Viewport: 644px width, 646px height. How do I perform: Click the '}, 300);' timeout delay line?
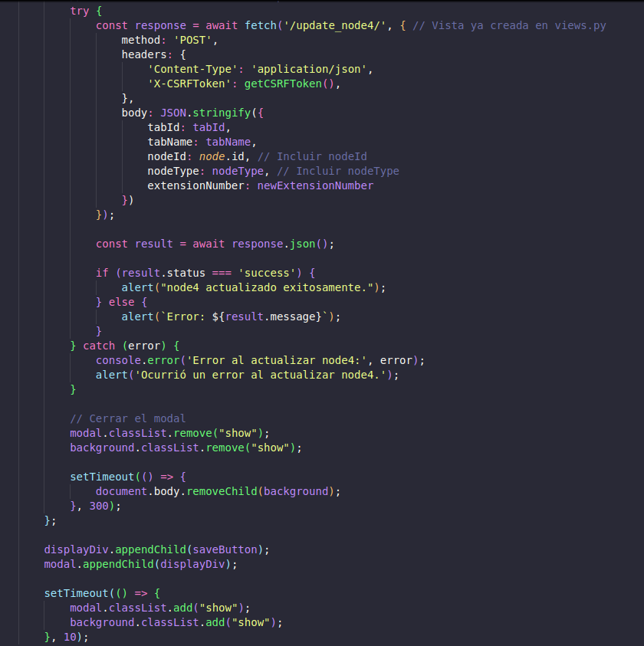[95, 506]
